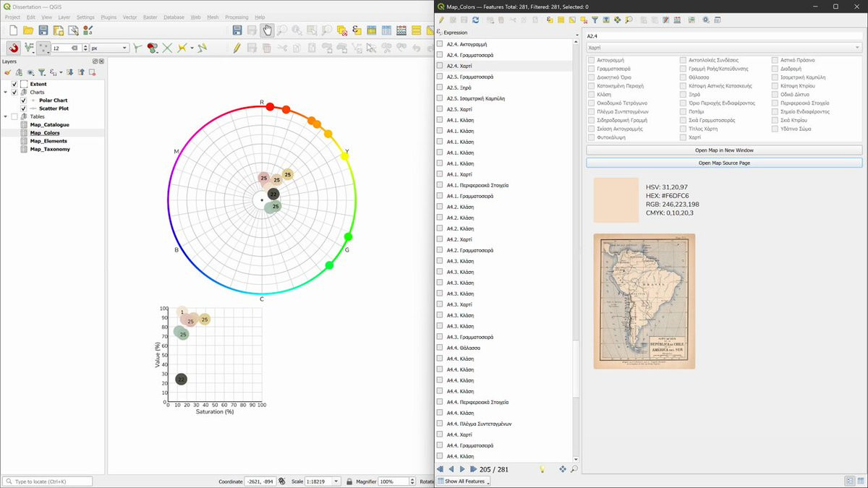The width and height of the screenshot is (868, 488).
Task: Switch to table view icon at bottom right
Action: (x=861, y=481)
